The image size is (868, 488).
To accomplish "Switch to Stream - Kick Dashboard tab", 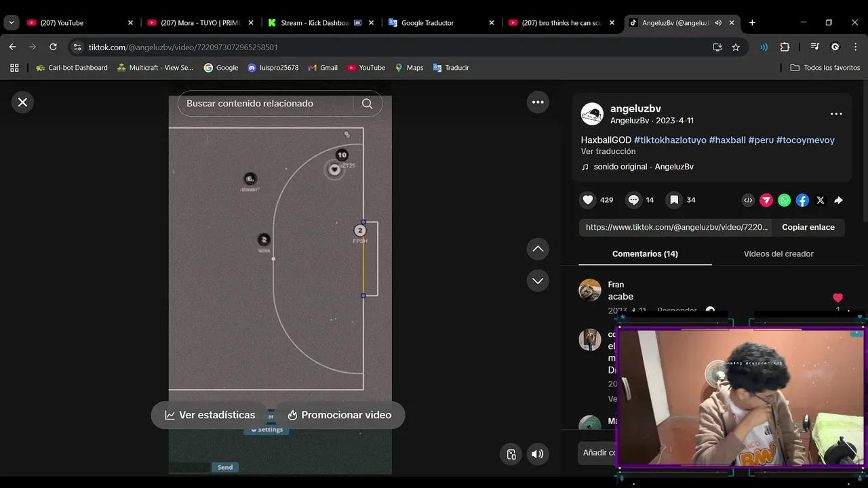I will (x=321, y=23).
